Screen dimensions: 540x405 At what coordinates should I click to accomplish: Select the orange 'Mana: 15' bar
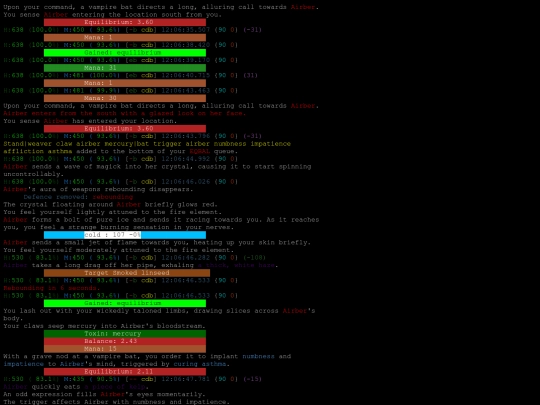[125, 349]
